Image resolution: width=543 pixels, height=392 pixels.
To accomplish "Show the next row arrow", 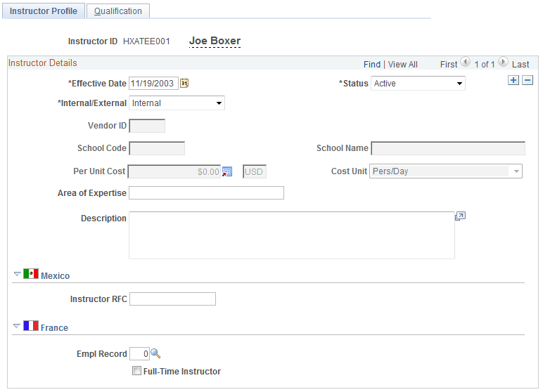I will [x=503, y=62].
